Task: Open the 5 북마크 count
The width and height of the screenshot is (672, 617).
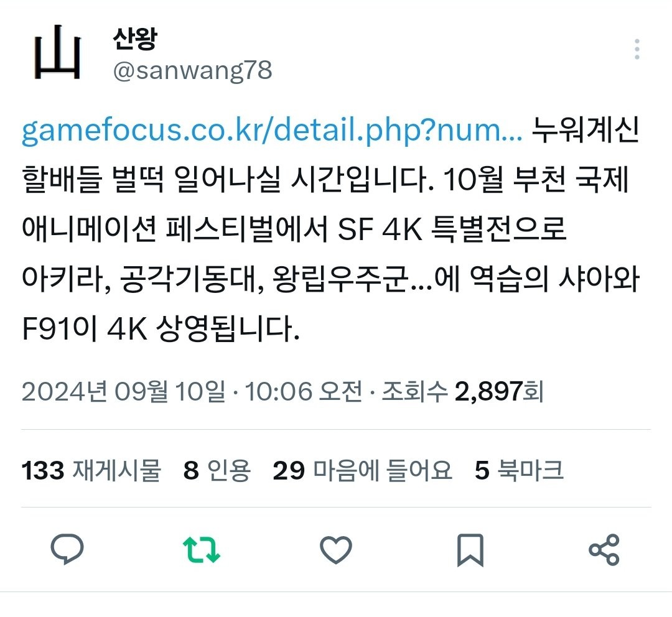Action: point(519,470)
